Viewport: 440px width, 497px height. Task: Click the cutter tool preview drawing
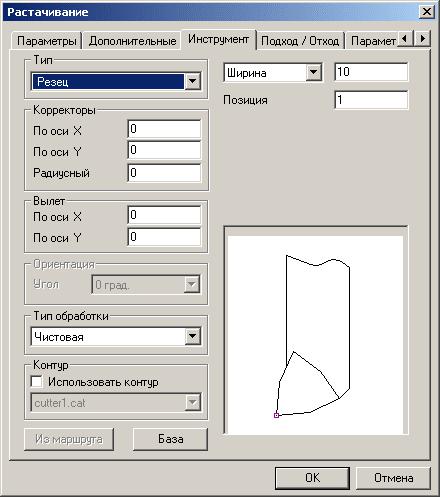[x=315, y=335]
